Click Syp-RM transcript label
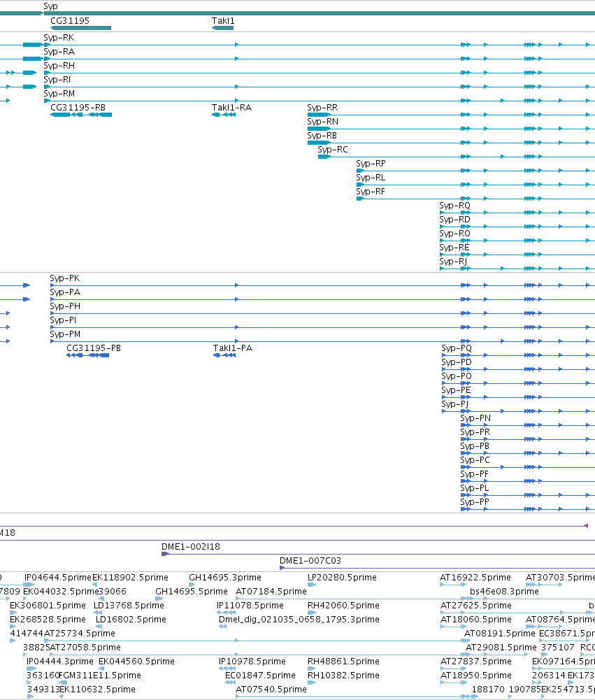Image resolution: width=595 pixels, height=700 pixels. 59,93
